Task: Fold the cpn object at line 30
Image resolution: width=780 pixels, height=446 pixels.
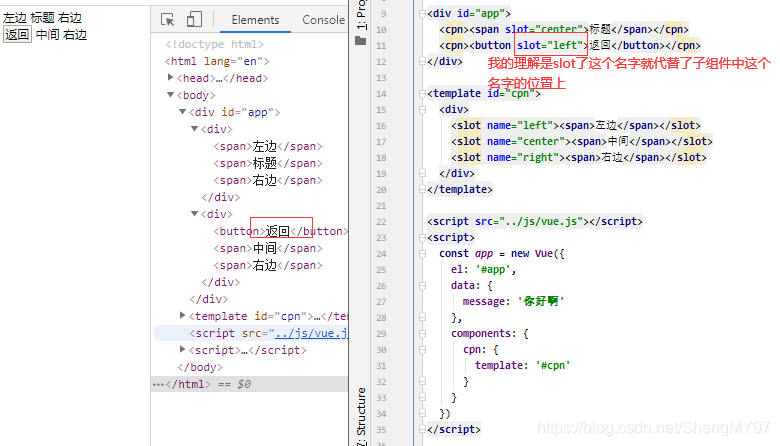Action: click(x=422, y=350)
